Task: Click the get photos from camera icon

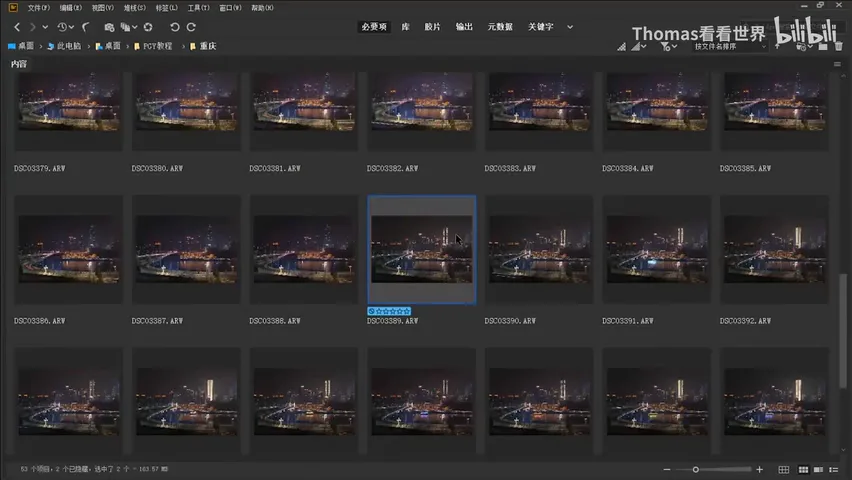Action: pyautogui.click(x=109, y=27)
